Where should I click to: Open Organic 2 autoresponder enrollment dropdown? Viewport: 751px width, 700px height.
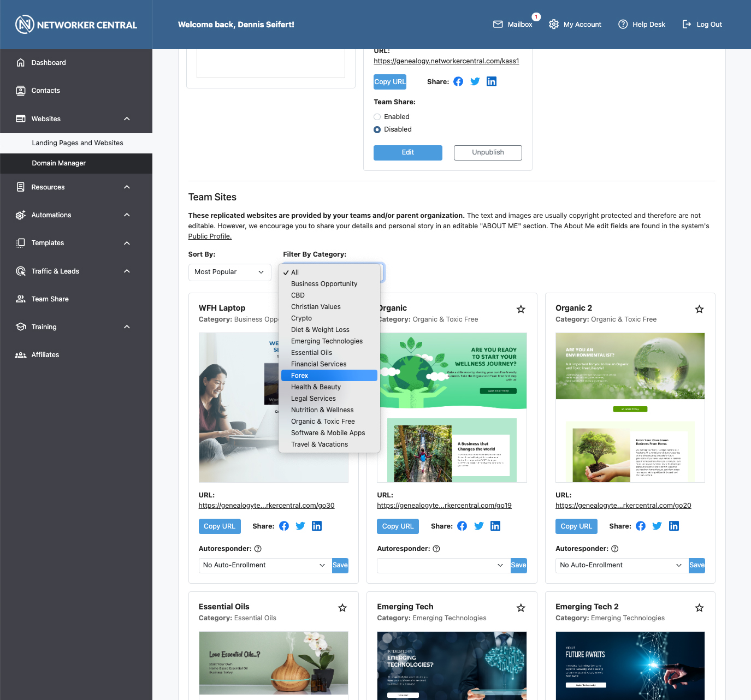621,565
